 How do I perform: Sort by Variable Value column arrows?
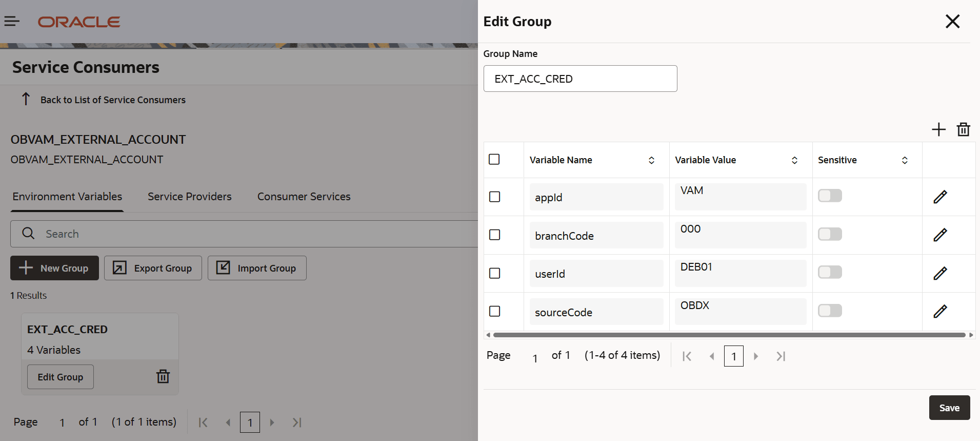(794, 160)
